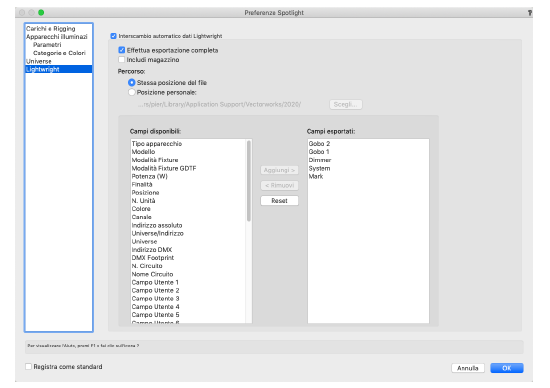Select Indirizzo assoluto field
550x388 pixels.
point(188,225)
